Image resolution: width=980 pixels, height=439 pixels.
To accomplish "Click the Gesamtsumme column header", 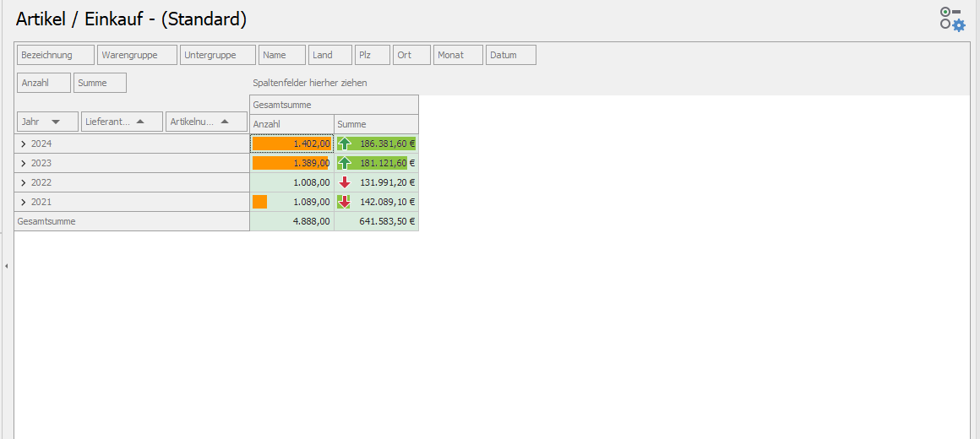I will (334, 105).
